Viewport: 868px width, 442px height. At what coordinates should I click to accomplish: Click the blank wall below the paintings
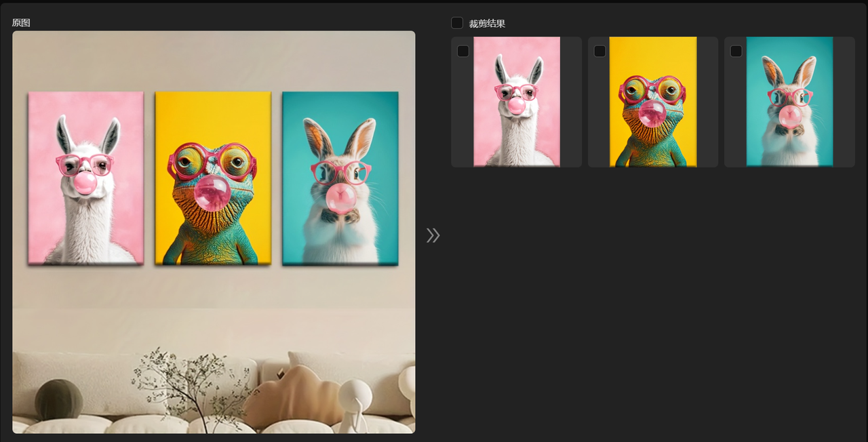tap(213, 305)
